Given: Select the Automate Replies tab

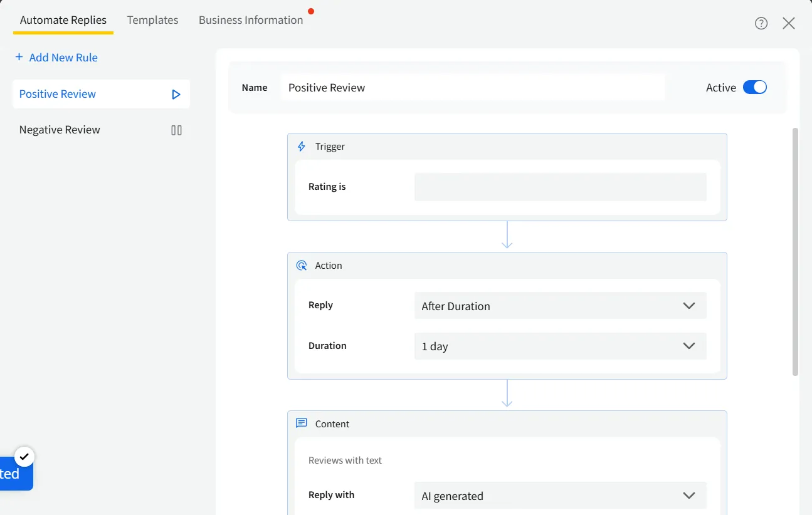Looking at the screenshot, I should [x=63, y=20].
